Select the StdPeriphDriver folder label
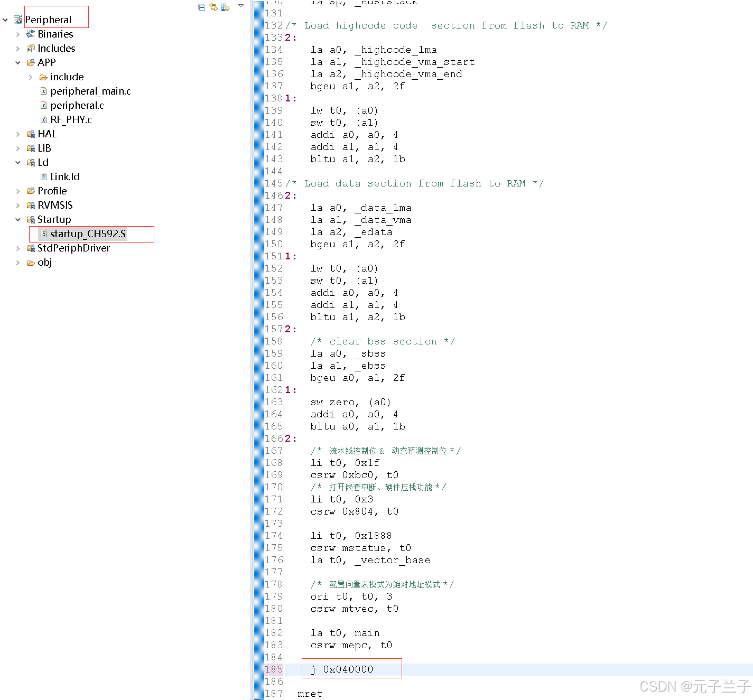The height and width of the screenshot is (700, 753). click(x=73, y=248)
